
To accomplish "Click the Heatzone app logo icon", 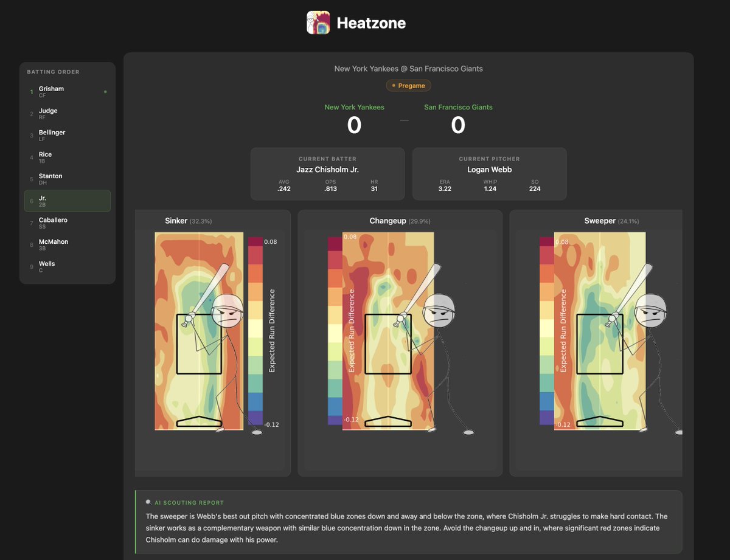I will click(x=318, y=22).
